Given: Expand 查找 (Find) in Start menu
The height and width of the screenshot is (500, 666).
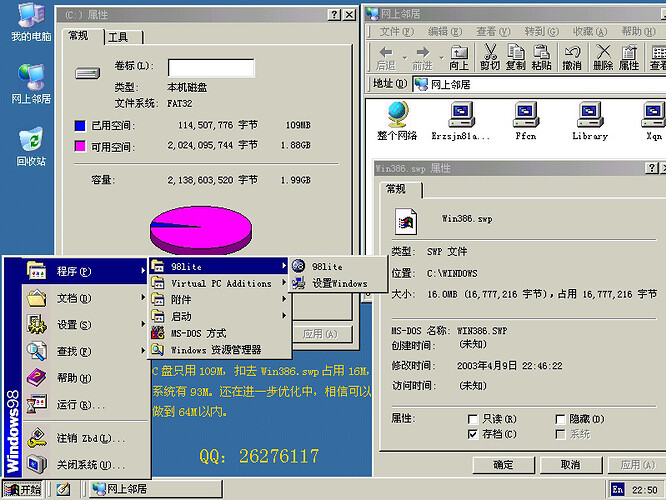Looking at the screenshot, I should point(84,351).
